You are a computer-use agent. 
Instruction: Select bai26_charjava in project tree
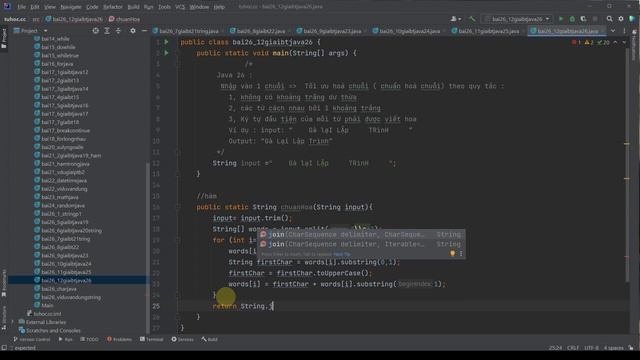coord(59,289)
